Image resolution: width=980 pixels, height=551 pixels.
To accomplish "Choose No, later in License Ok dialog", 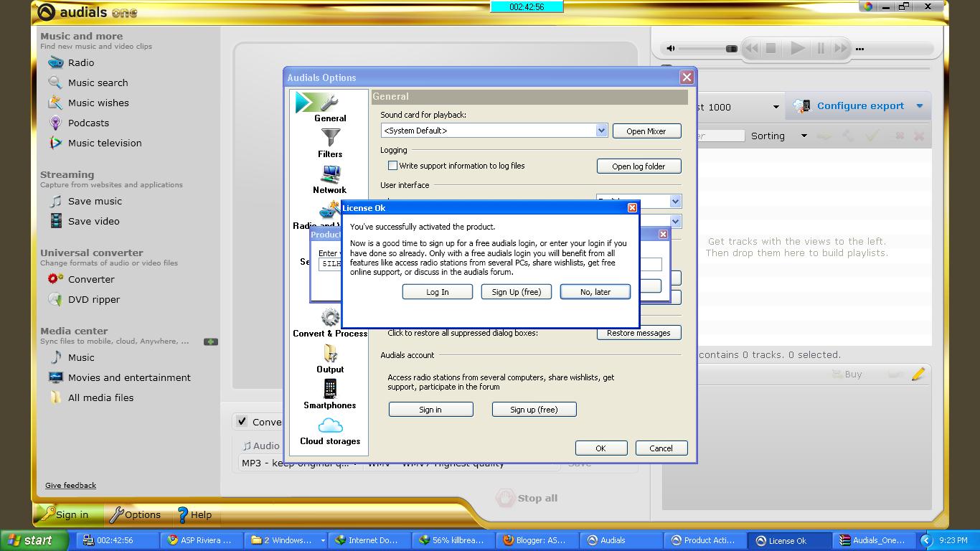I will click(x=595, y=292).
